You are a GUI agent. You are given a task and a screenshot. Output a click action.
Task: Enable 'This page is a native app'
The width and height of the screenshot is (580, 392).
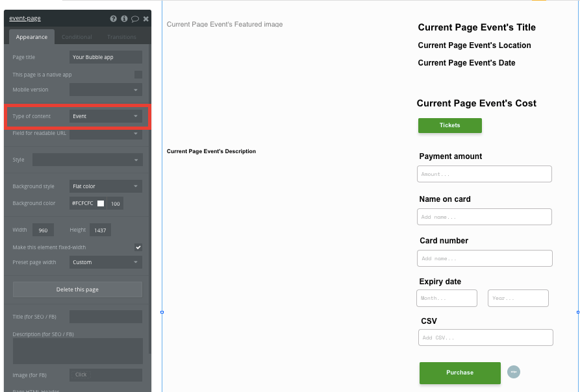(138, 74)
